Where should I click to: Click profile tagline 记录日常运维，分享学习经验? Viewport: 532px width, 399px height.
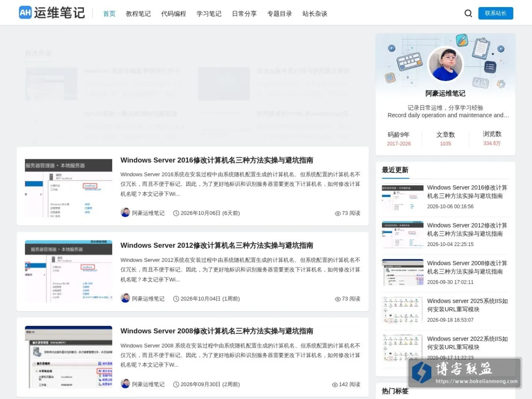pos(445,108)
